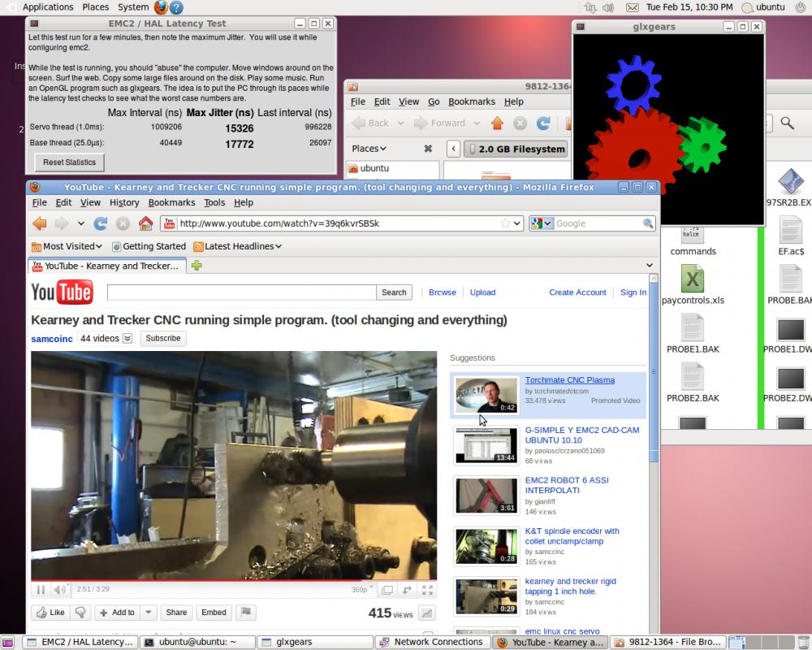Like the YouTube video

click(x=50, y=612)
